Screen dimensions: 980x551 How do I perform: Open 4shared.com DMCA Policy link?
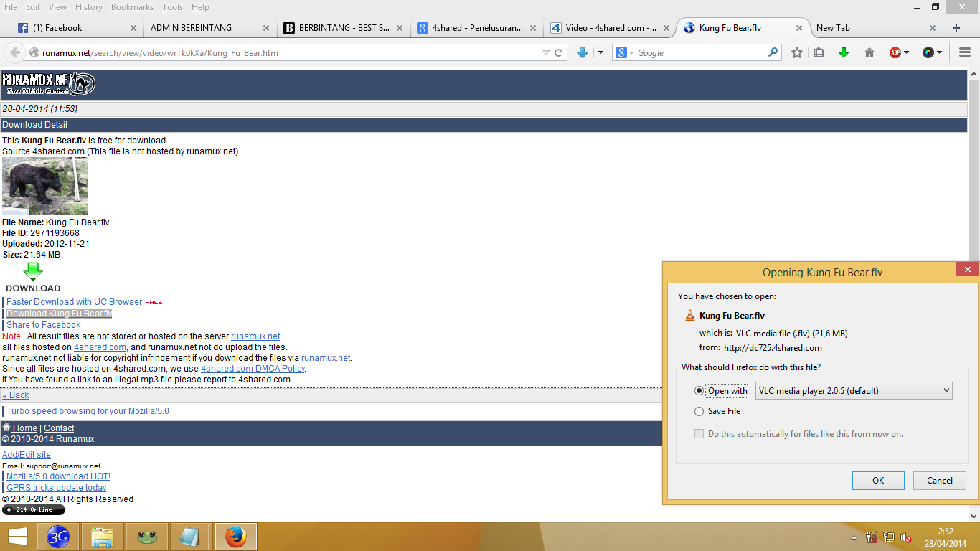253,369
